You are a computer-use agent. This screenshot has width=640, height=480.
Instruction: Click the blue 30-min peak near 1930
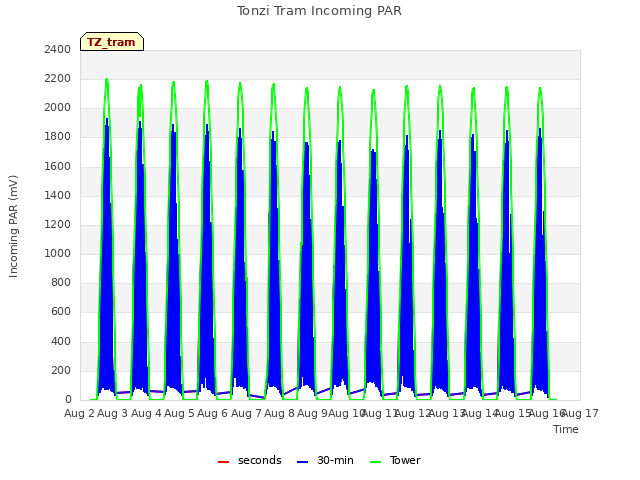coord(107,119)
